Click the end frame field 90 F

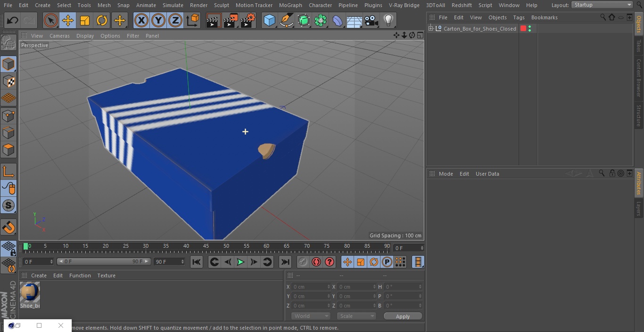[x=169, y=261]
